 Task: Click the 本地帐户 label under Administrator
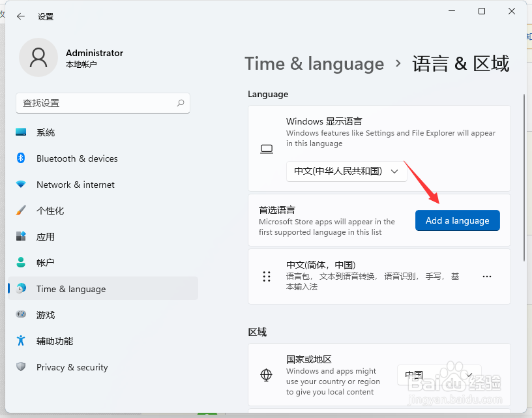[x=81, y=64]
